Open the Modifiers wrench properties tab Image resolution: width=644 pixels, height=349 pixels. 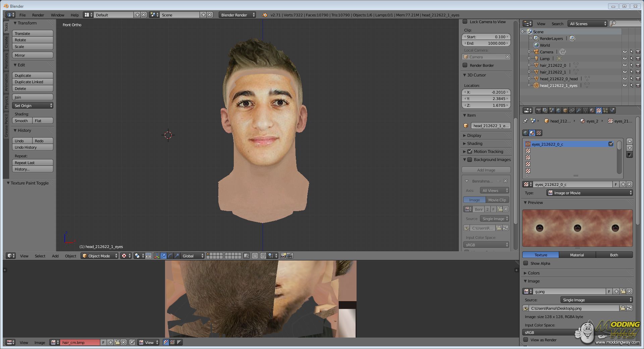tap(579, 110)
